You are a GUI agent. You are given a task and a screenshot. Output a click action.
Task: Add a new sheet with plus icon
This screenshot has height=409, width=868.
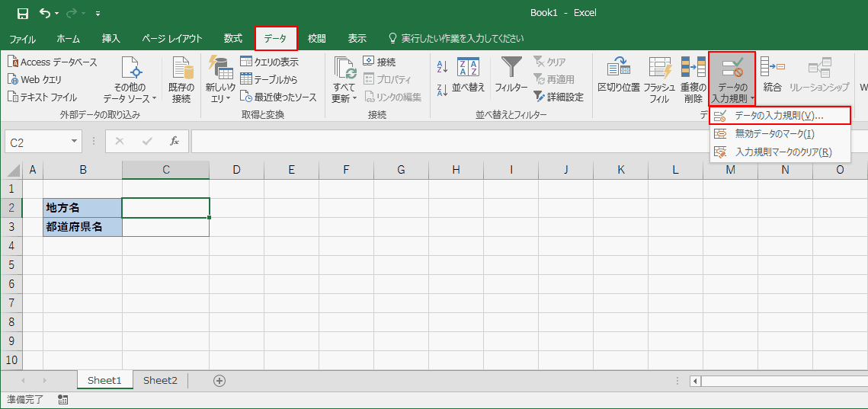point(219,380)
